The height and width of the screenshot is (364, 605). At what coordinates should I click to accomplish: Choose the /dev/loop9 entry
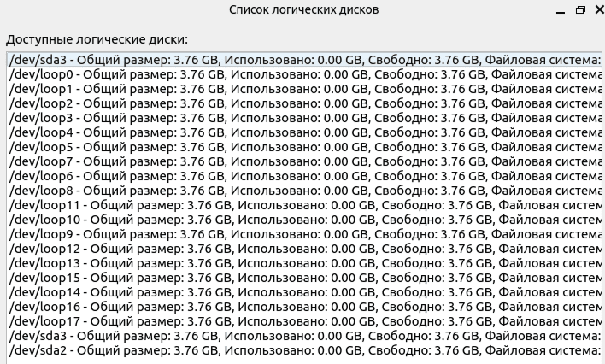click(x=304, y=234)
